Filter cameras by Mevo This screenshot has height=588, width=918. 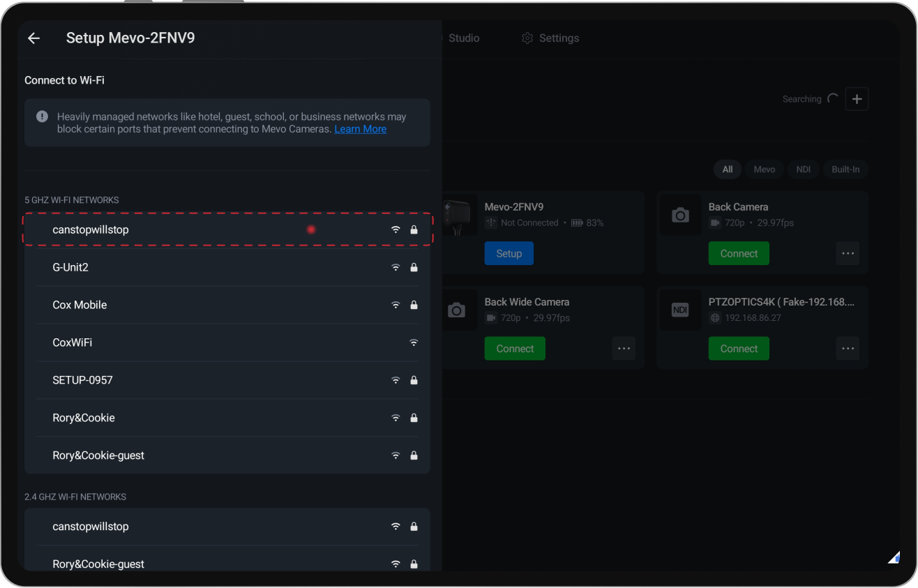765,169
